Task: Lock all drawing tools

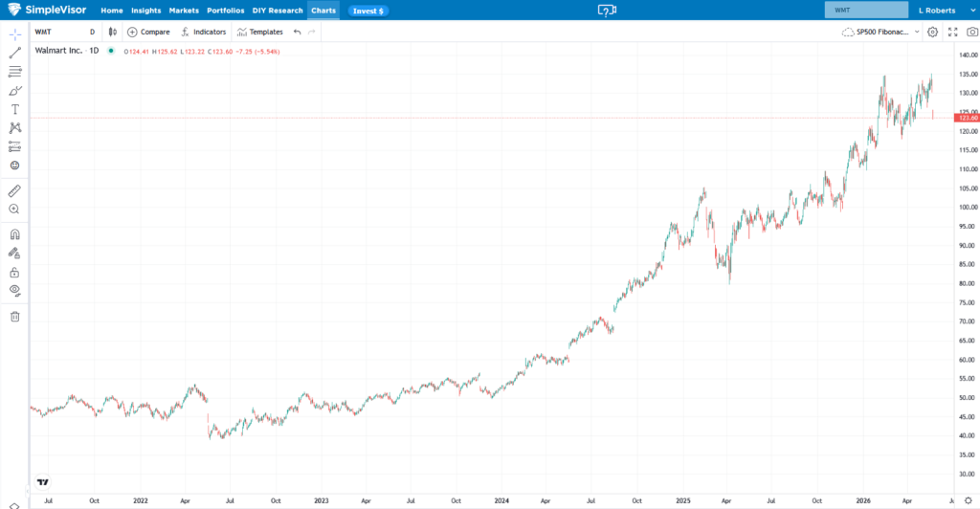Action: 15,273
